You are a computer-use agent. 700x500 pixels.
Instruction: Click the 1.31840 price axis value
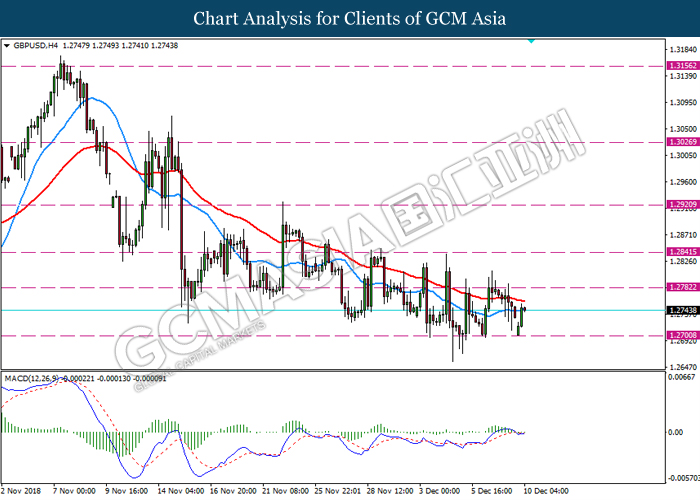[683, 50]
